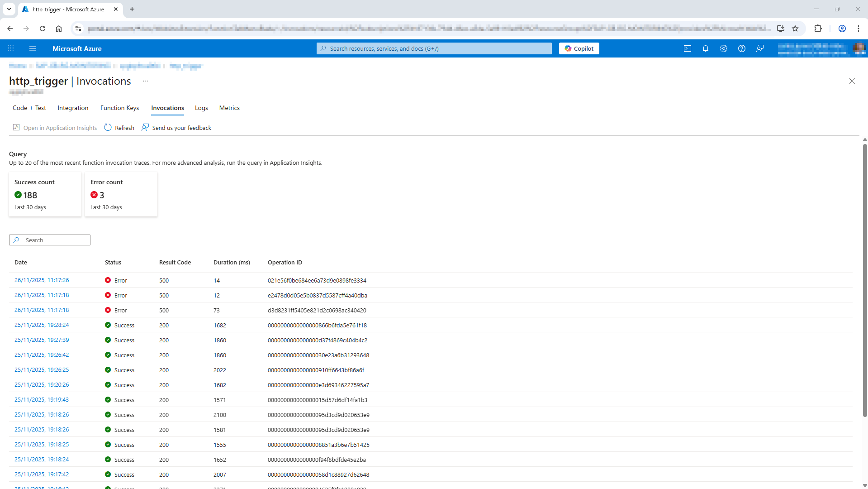Switch to the Code + Test tab

29,108
